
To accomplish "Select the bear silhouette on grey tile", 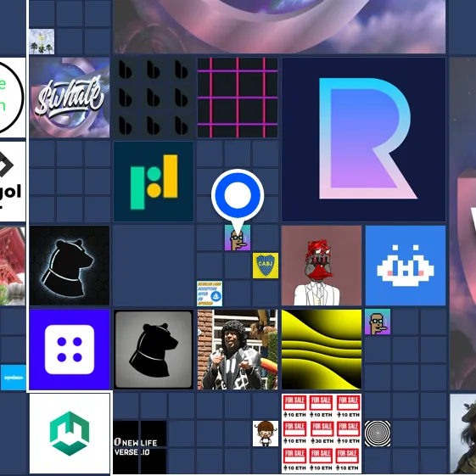I will tap(154, 350).
